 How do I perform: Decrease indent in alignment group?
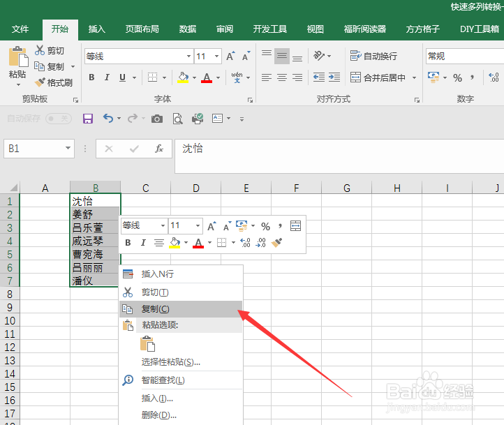pyautogui.click(x=319, y=77)
